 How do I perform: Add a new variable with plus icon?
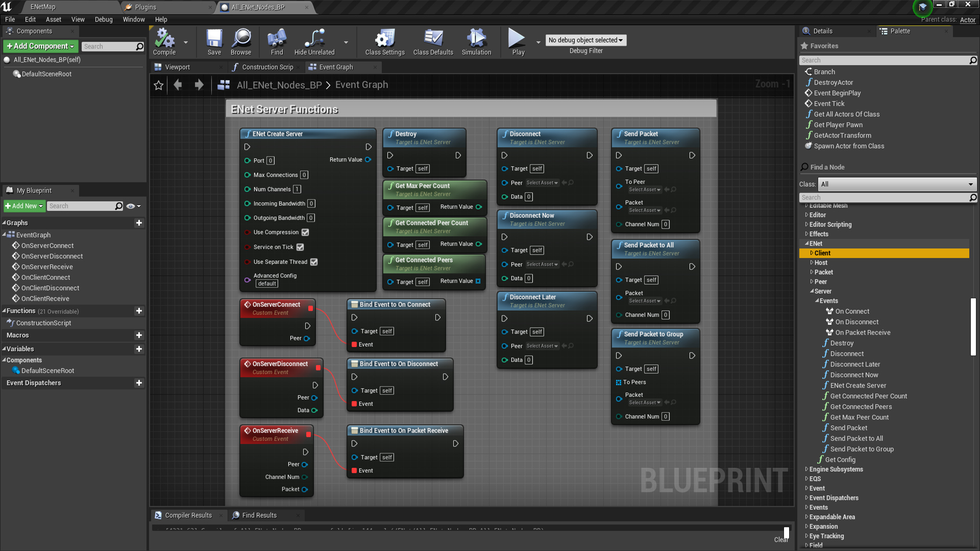point(139,349)
